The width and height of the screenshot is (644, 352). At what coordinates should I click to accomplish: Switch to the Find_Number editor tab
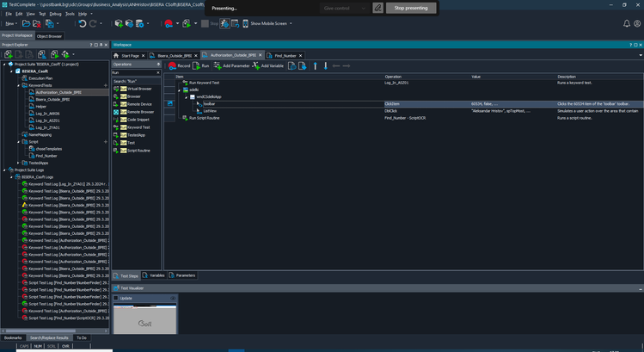[x=285, y=54]
